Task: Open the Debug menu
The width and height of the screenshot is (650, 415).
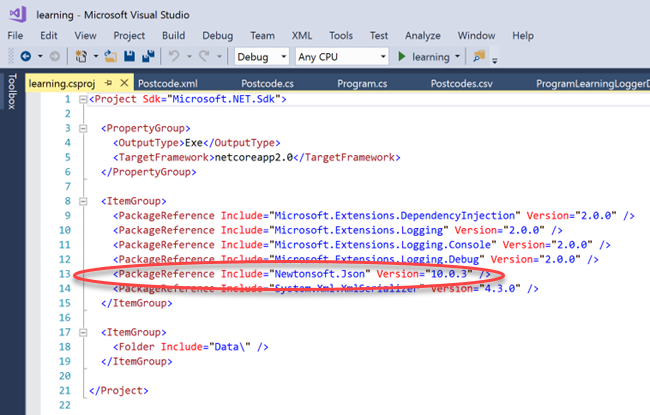Action: 218,36
